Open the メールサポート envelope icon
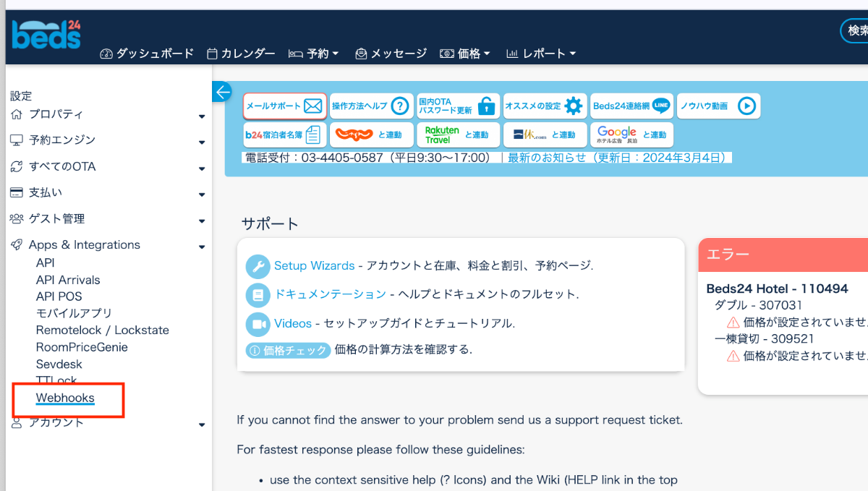 pyautogui.click(x=312, y=106)
